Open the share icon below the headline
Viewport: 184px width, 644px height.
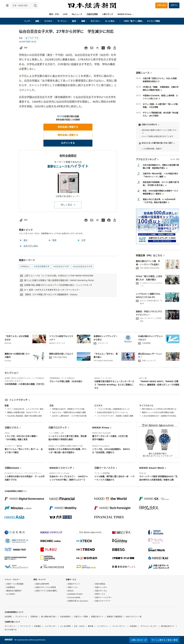pyautogui.click(x=114, y=48)
